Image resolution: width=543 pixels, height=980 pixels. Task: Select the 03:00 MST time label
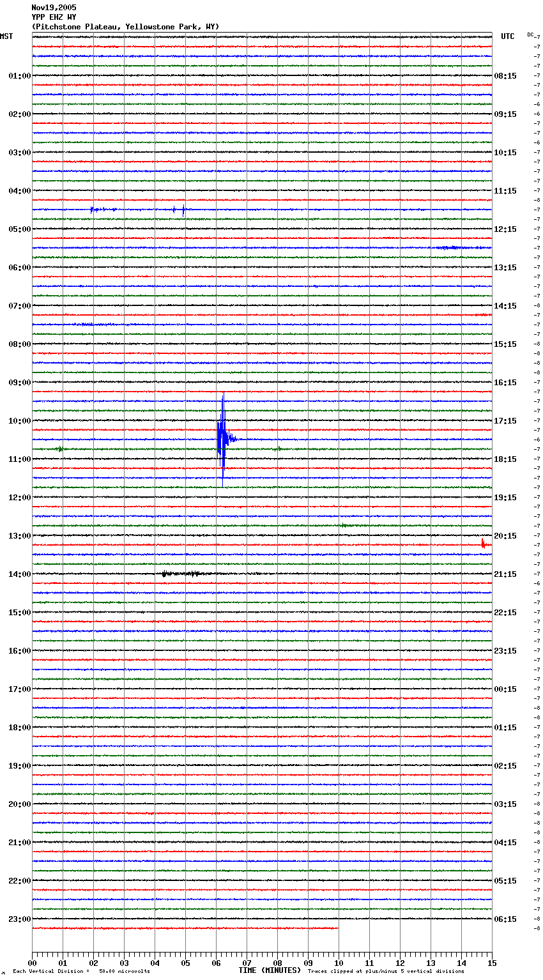(x=20, y=153)
